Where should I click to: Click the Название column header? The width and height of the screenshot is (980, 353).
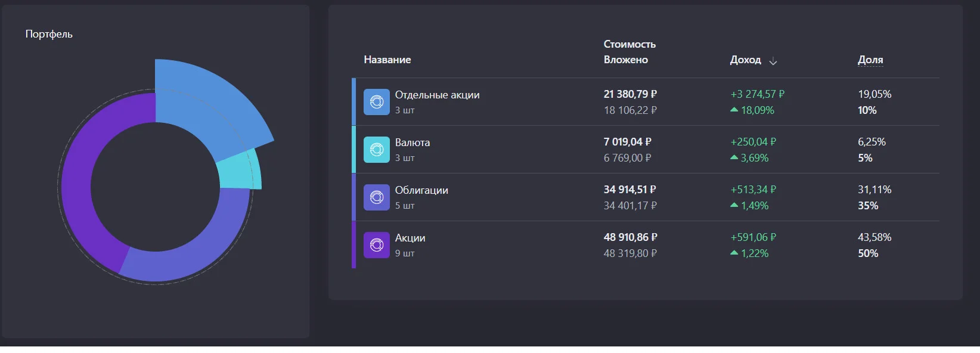tap(387, 60)
